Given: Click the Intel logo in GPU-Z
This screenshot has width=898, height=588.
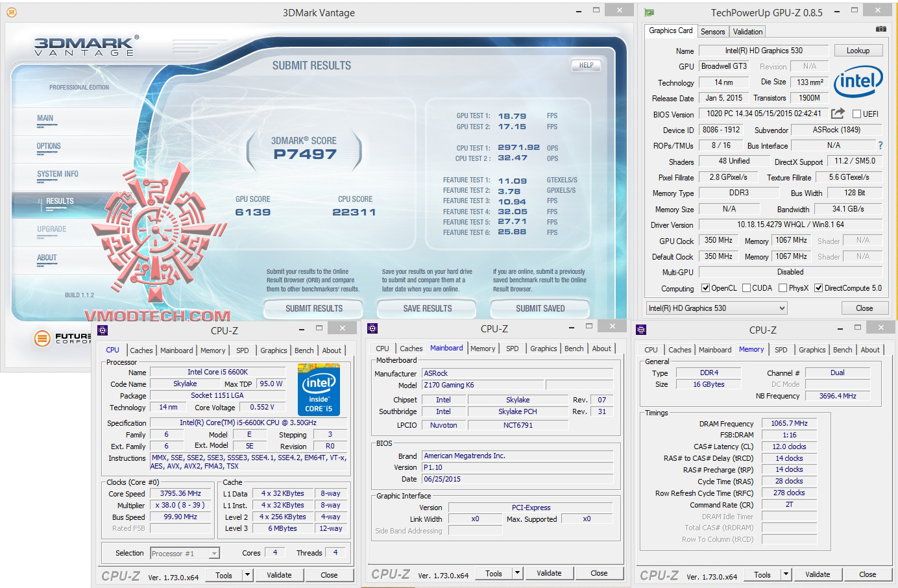Looking at the screenshot, I should click(858, 82).
